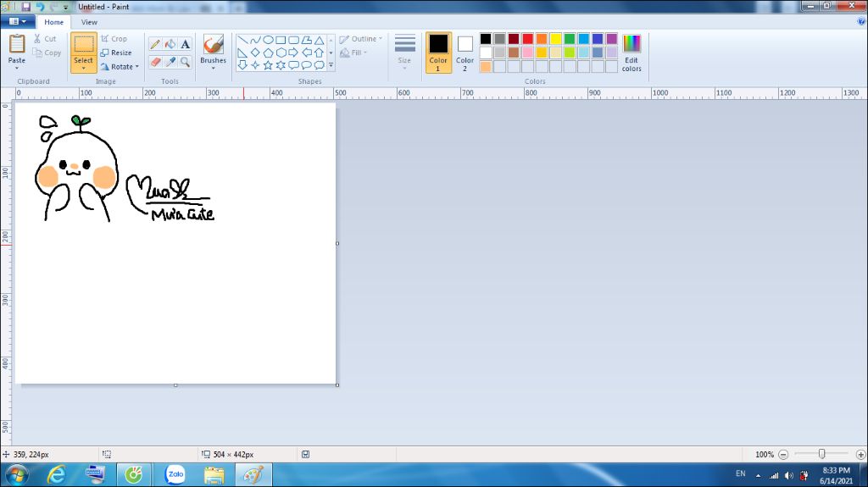Click the Undo arrow in title bar
Screen dimensions: 868x487
(40, 7)
